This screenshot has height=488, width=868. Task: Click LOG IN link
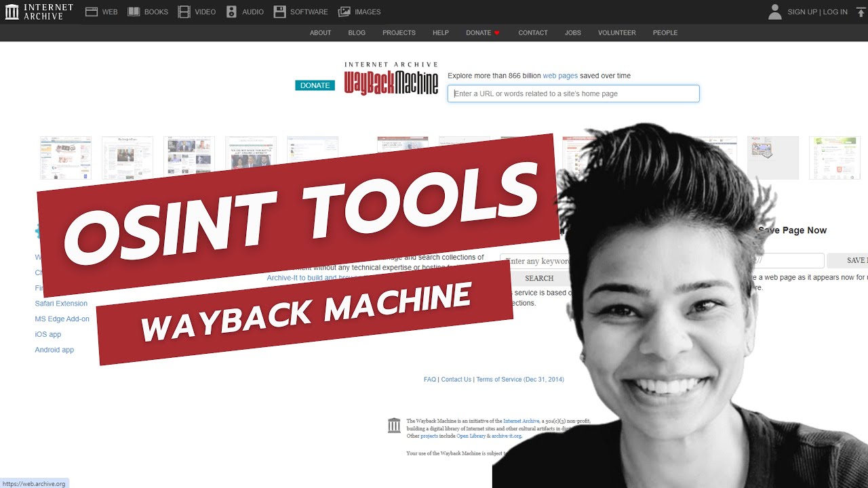pos(835,12)
